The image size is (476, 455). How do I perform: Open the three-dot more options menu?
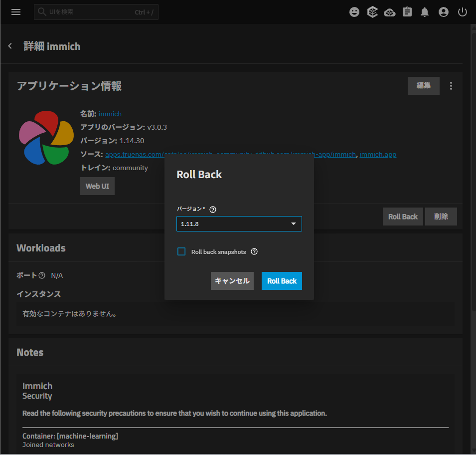451,86
